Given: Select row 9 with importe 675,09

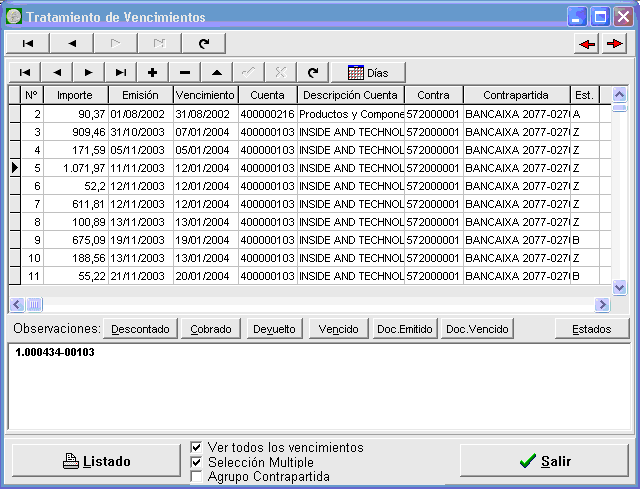Looking at the screenshot, I should (x=80, y=240).
